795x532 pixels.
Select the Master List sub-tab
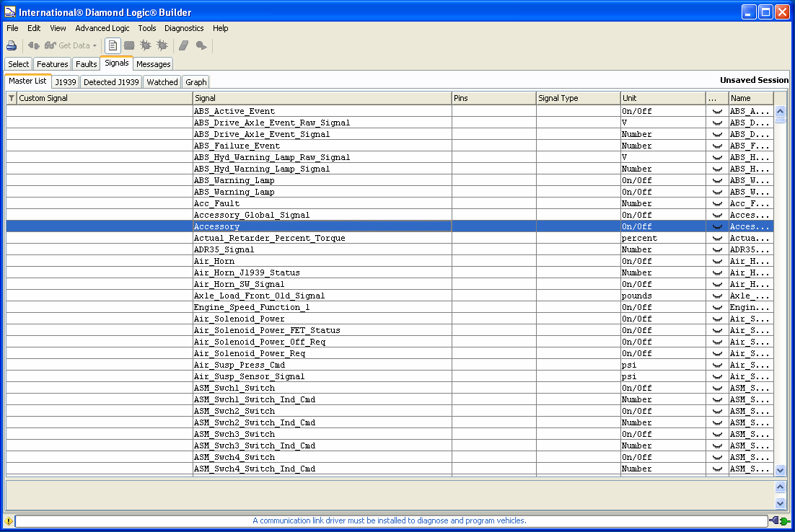pyautogui.click(x=27, y=81)
